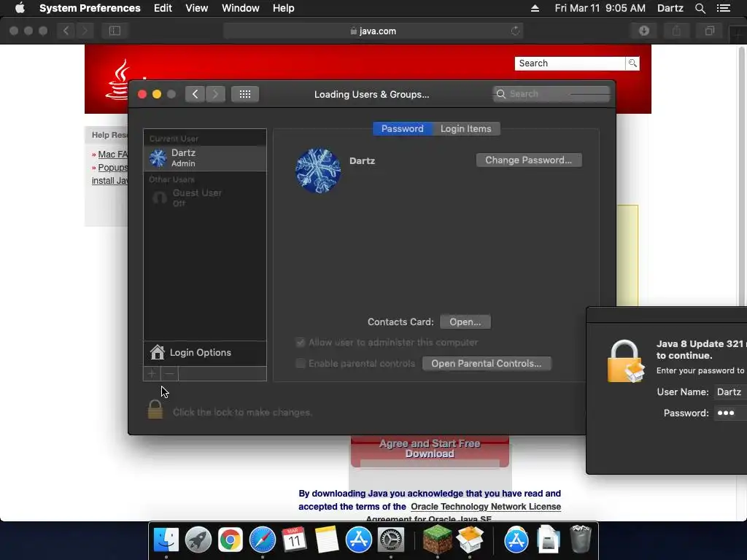The image size is (747, 560).
Task: Open the System Preferences app menu
Action: (x=90, y=8)
